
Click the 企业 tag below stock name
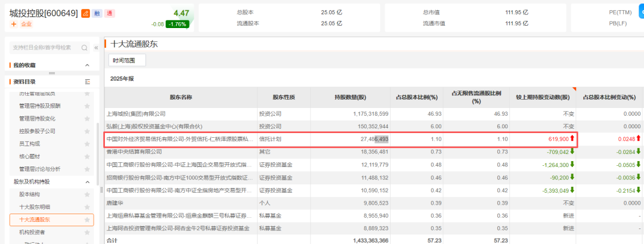point(26,24)
